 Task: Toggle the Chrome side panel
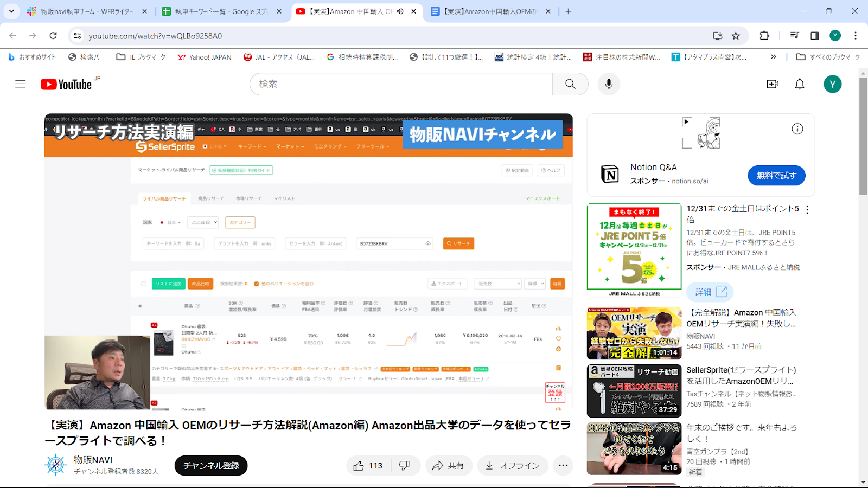coord(814,36)
